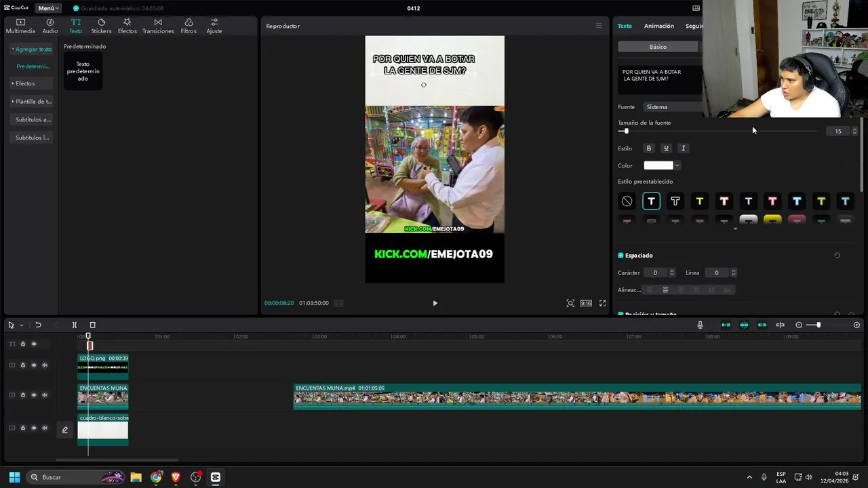The height and width of the screenshot is (488, 868).
Task: Click the preview snapshot focus icon
Action: click(570, 303)
